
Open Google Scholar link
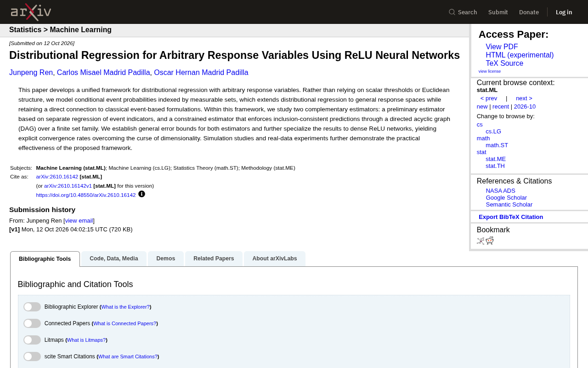point(506,198)
